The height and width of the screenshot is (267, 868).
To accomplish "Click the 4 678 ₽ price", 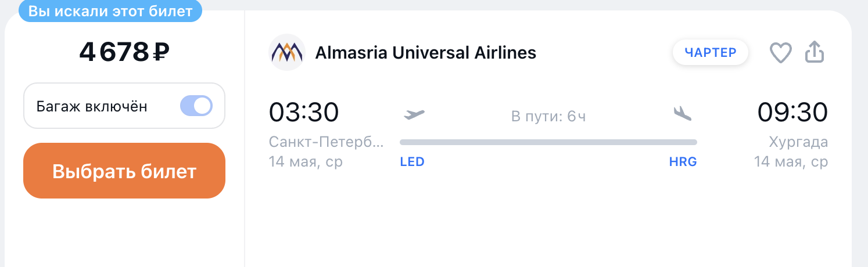I will coord(124,53).
